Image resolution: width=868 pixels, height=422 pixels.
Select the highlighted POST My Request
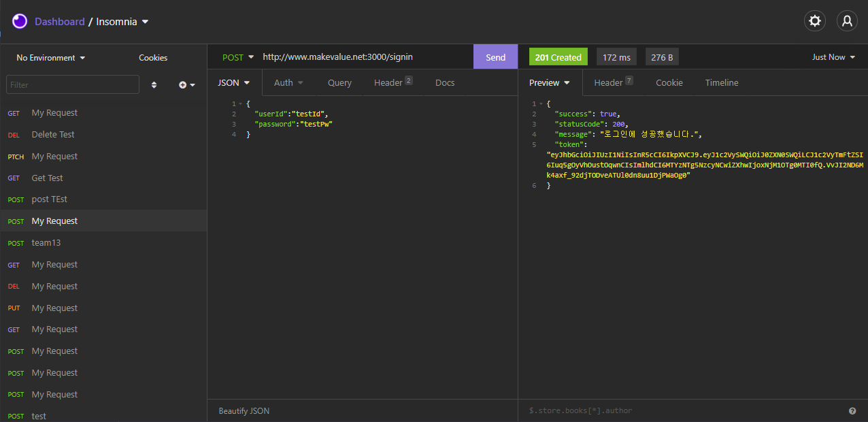point(103,221)
